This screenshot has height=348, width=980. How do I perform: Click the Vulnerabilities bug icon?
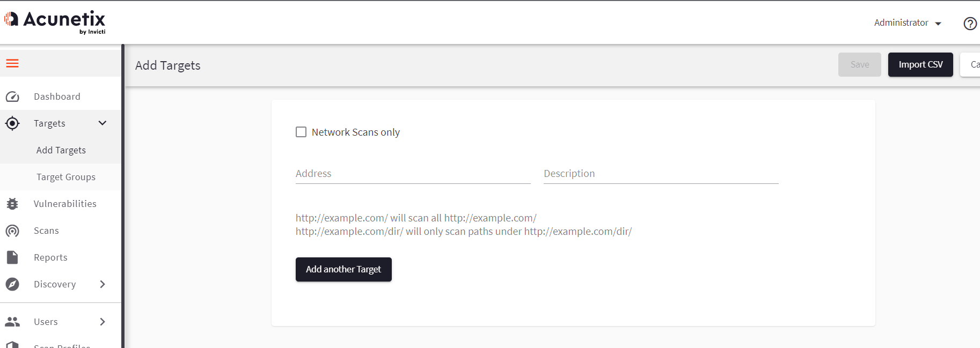pyautogui.click(x=12, y=204)
